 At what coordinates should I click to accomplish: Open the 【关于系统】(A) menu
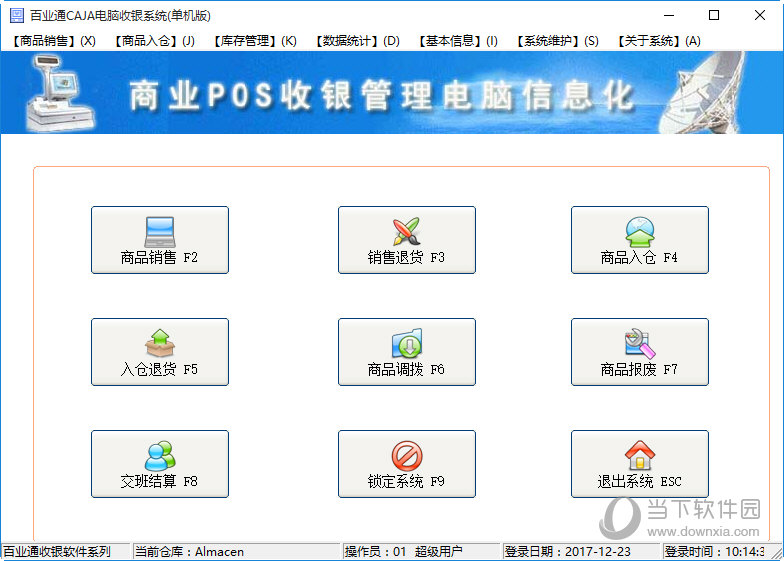[658, 41]
